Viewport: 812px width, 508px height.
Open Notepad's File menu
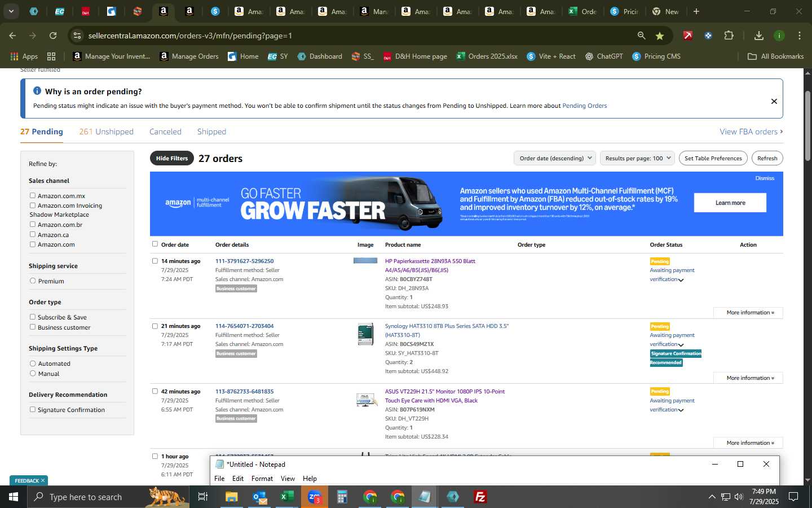219,478
